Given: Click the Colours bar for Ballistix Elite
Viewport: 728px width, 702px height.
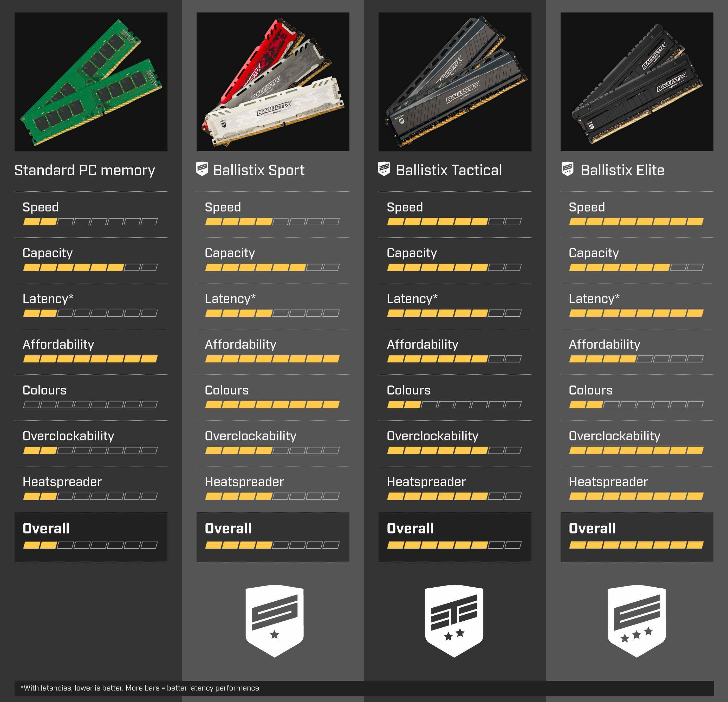Looking at the screenshot, I should (636, 405).
